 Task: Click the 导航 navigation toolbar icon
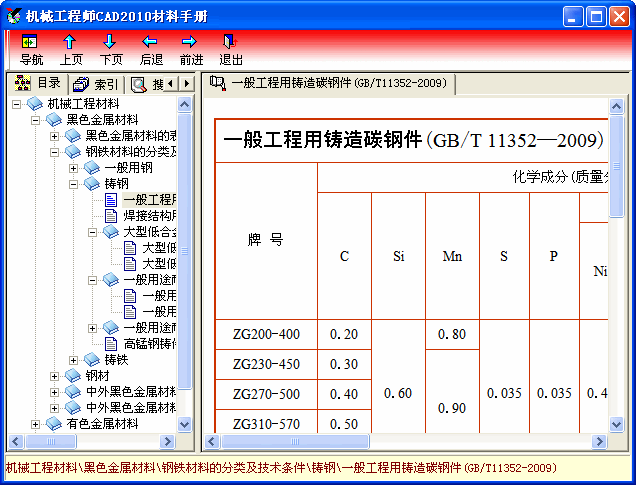tap(29, 41)
